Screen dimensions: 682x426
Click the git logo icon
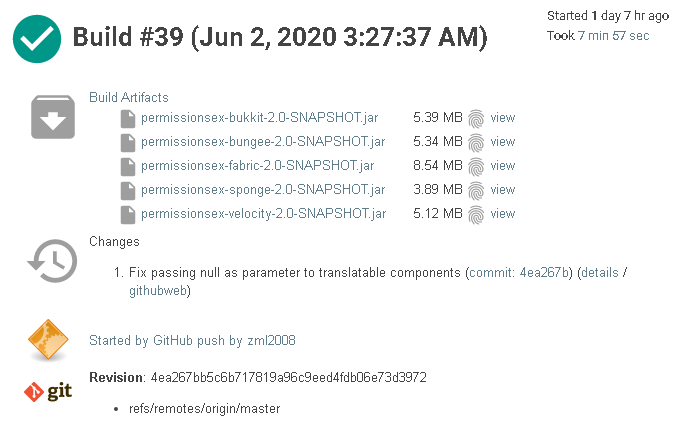[48, 391]
